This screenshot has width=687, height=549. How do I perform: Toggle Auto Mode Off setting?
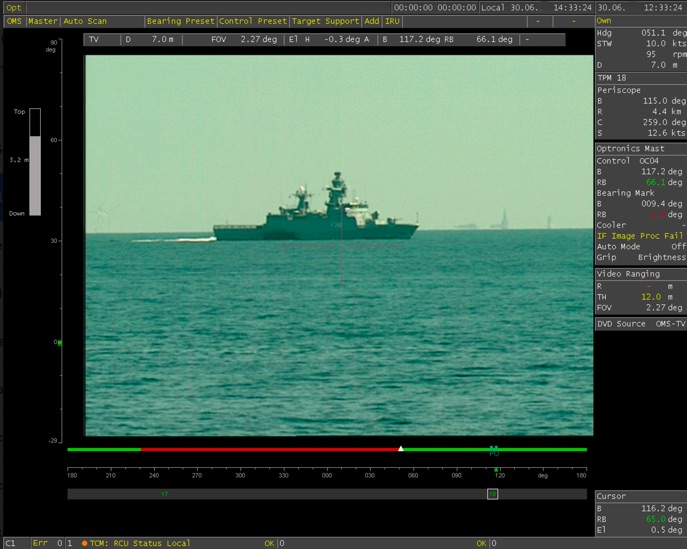tap(641, 246)
